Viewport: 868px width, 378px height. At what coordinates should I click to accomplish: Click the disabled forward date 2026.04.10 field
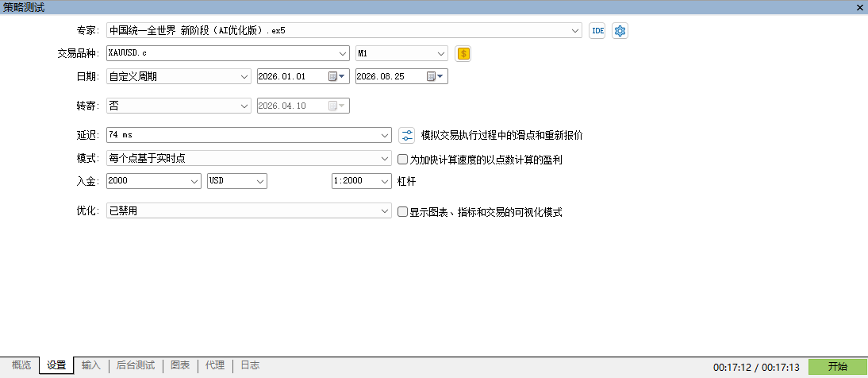point(303,106)
